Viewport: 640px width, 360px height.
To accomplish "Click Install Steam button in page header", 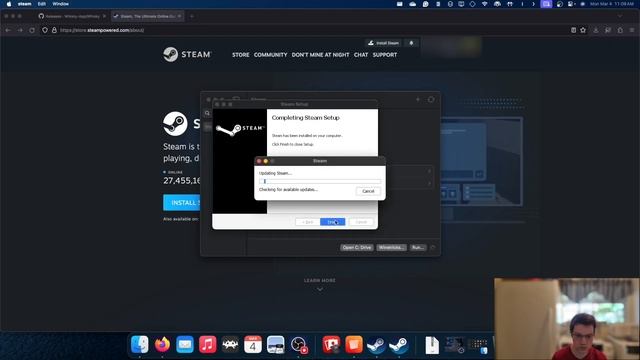I will point(383,43).
